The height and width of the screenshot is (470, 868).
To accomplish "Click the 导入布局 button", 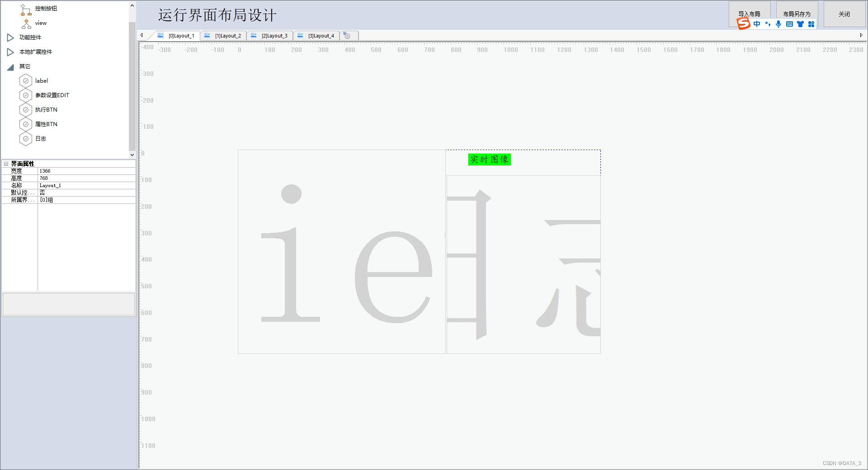I will pyautogui.click(x=750, y=13).
